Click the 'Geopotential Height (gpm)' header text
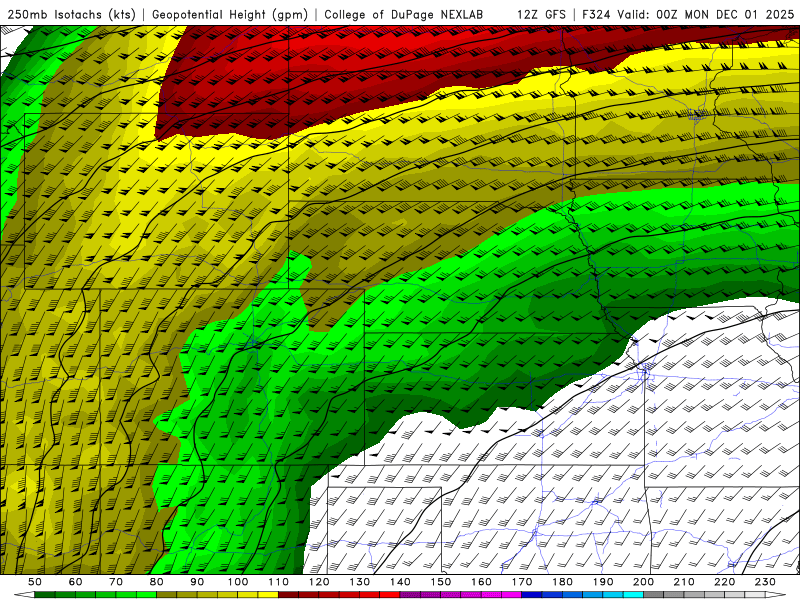800x600 pixels. (x=230, y=14)
